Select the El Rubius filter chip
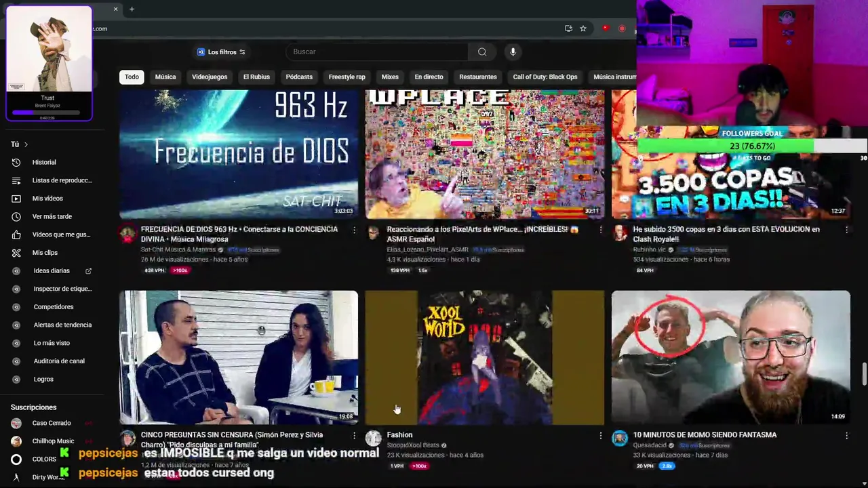 256,77
